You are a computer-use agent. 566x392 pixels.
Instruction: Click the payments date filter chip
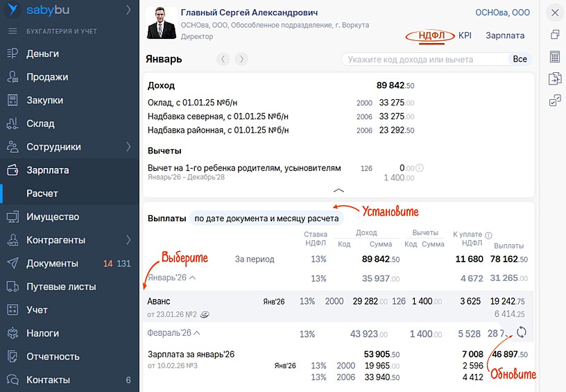[266, 219]
